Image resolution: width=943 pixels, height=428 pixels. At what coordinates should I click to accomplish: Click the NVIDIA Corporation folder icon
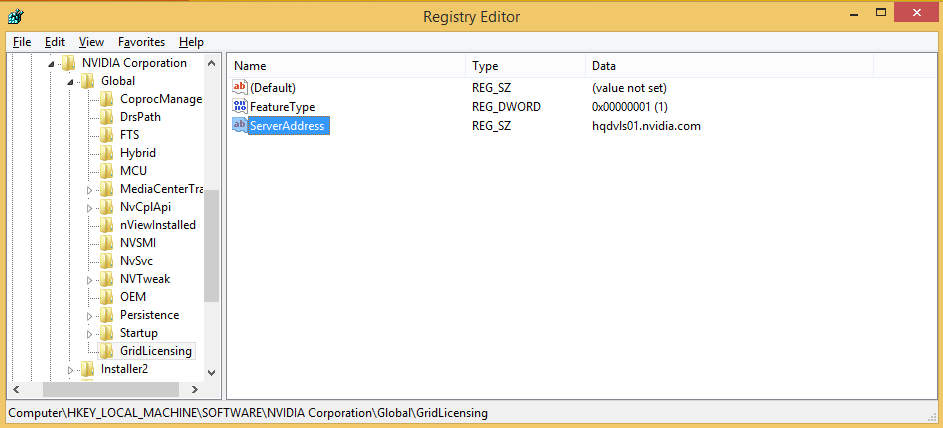[69, 63]
